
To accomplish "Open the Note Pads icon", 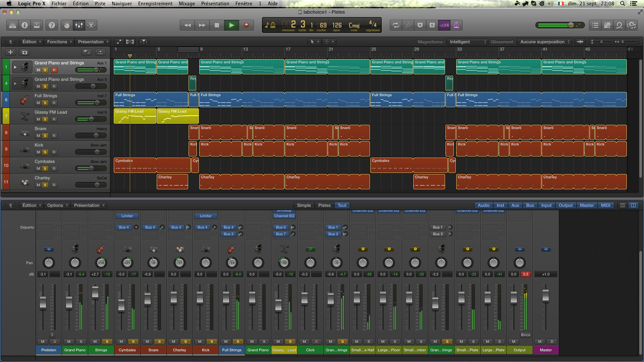I will pos(607,25).
